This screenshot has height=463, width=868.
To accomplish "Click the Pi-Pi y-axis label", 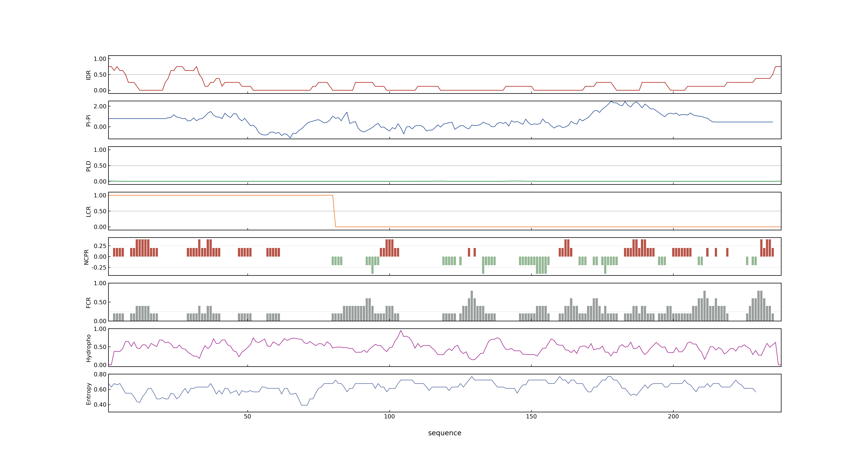I will point(88,120).
